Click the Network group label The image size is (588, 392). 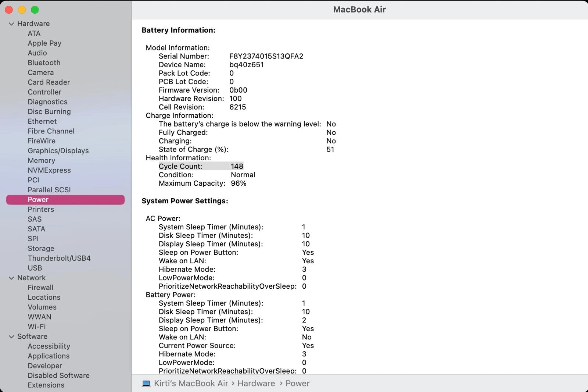(32, 278)
